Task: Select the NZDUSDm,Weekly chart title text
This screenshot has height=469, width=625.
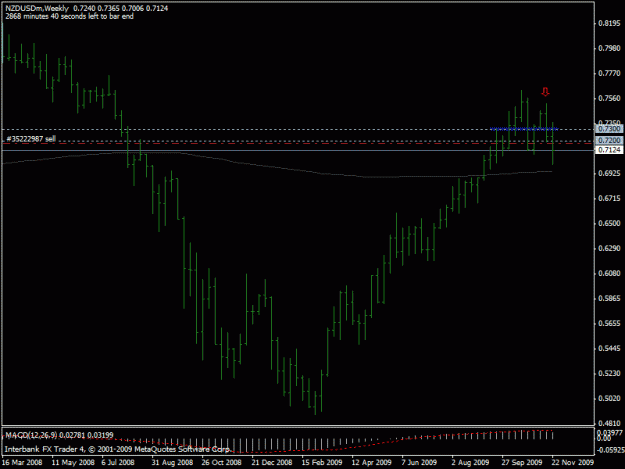Action: tap(37, 8)
